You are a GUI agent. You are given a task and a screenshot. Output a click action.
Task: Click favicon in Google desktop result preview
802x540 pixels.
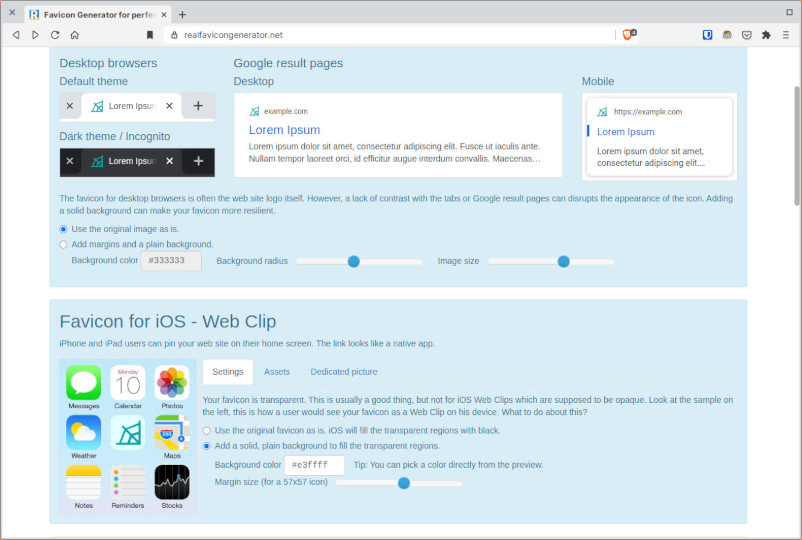click(x=254, y=111)
